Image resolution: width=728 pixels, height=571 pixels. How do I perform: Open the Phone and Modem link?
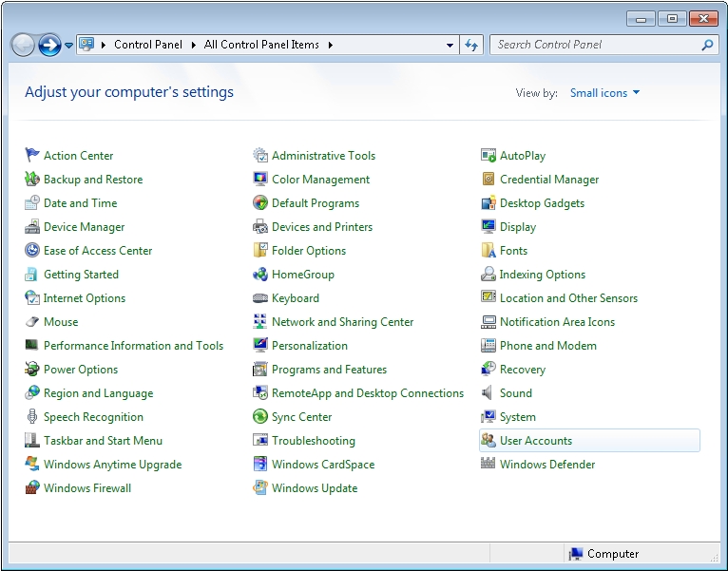coord(548,346)
